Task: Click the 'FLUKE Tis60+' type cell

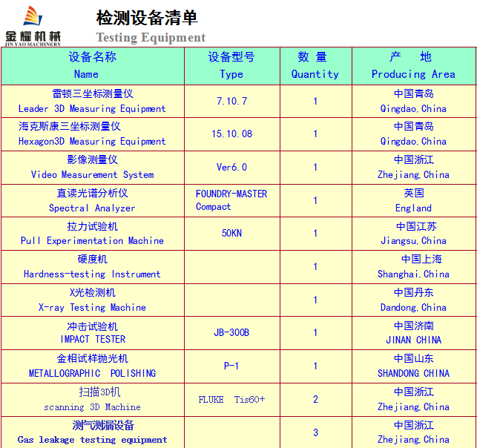Action: [x=231, y=399]
